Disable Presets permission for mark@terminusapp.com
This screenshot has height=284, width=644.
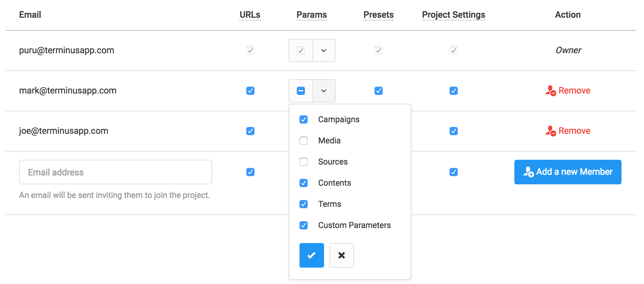379,91
